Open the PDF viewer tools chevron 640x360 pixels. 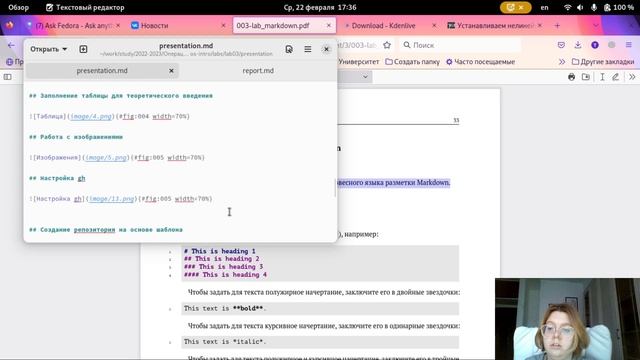coord(632,77)
